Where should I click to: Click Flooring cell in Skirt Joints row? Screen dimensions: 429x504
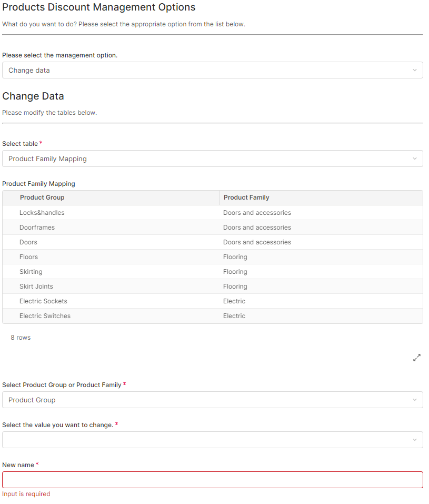tap(321, 286)
